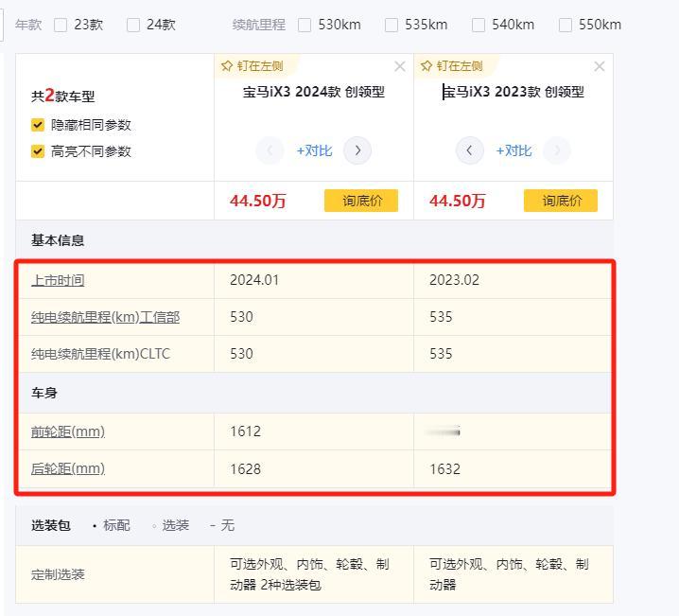Viewport: 679px width, 616px height.
Task: Click 询底价 for the 2024款 model
Action: [x=361, y=201]
